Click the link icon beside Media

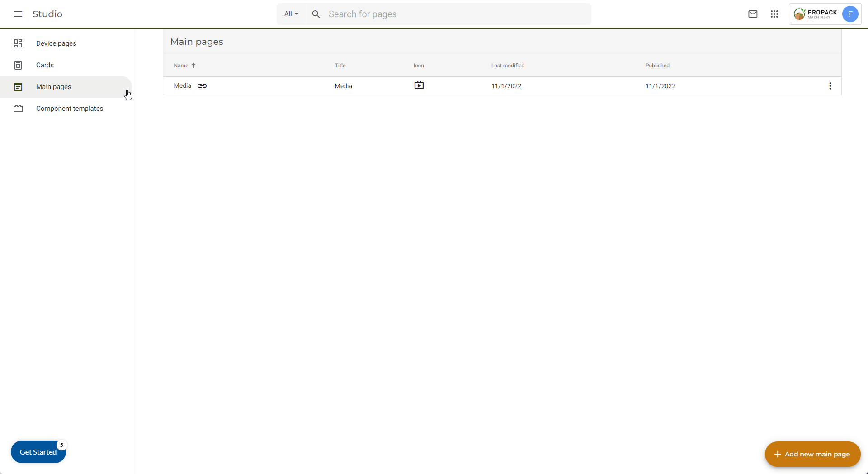[202, 86]
